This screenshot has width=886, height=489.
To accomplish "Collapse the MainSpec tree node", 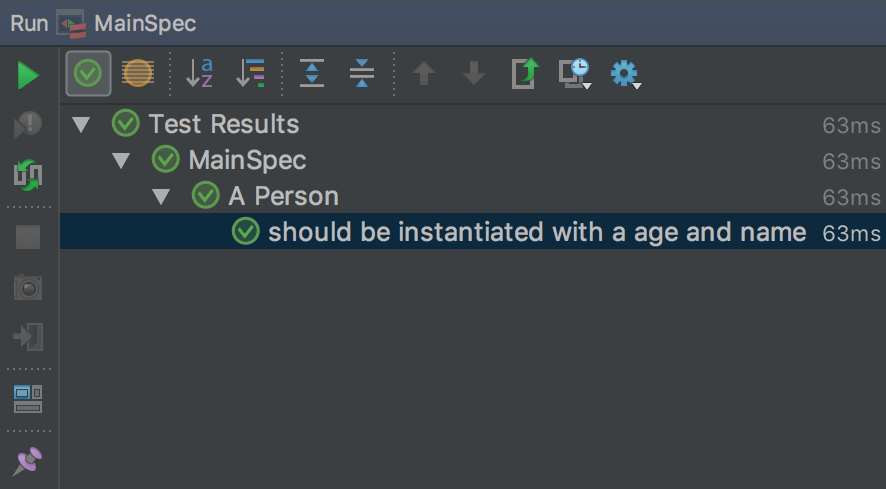I will tap(121, 161).
